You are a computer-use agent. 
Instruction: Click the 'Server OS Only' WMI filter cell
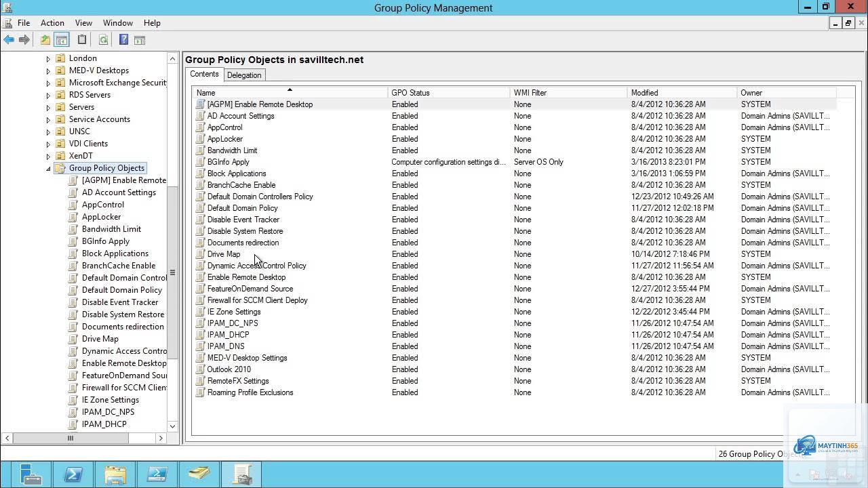[538, 162]
